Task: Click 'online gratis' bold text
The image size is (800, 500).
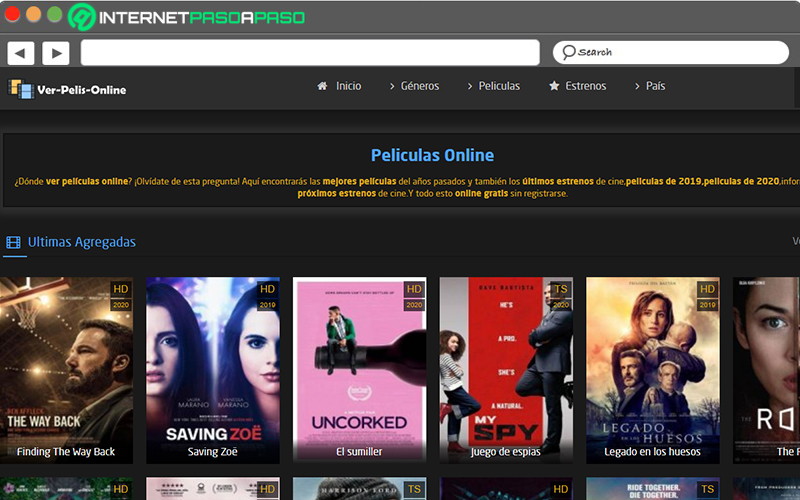Action: (x=481, y=193)
